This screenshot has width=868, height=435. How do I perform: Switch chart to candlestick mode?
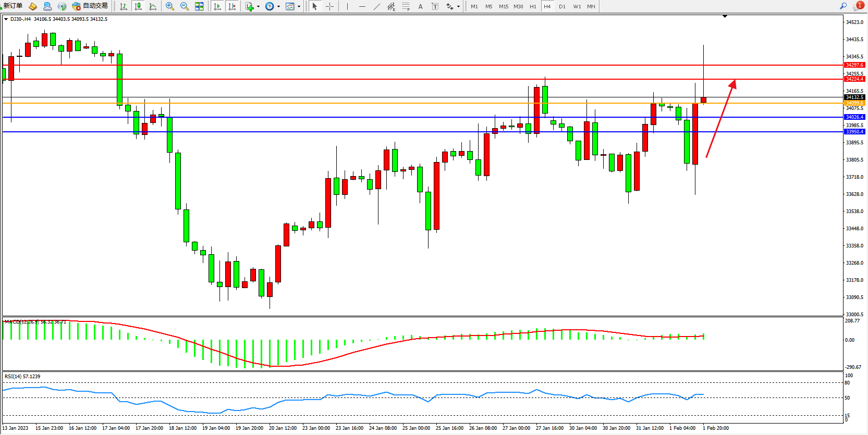tap(138, 6)
